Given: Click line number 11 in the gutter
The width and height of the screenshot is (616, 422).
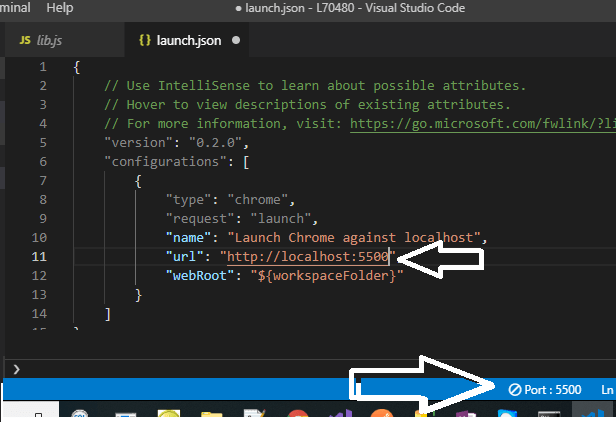Looking at the screenshot, I should click(40, 257).
